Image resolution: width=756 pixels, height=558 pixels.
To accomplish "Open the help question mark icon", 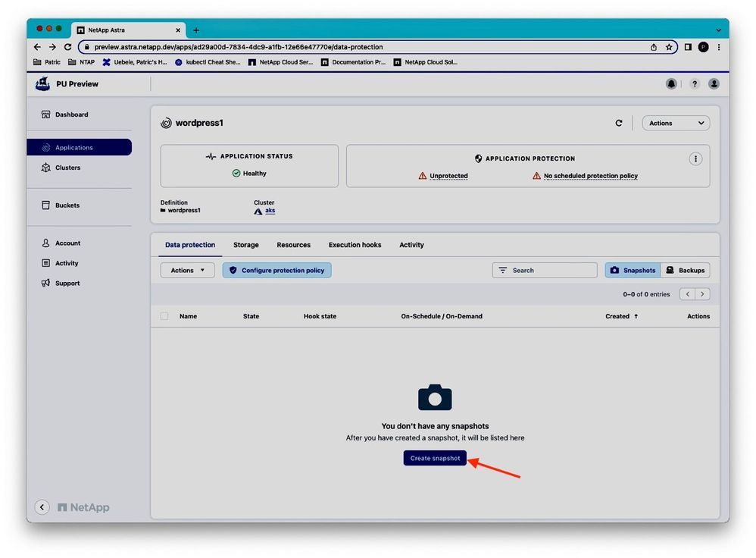I will 695,84.
